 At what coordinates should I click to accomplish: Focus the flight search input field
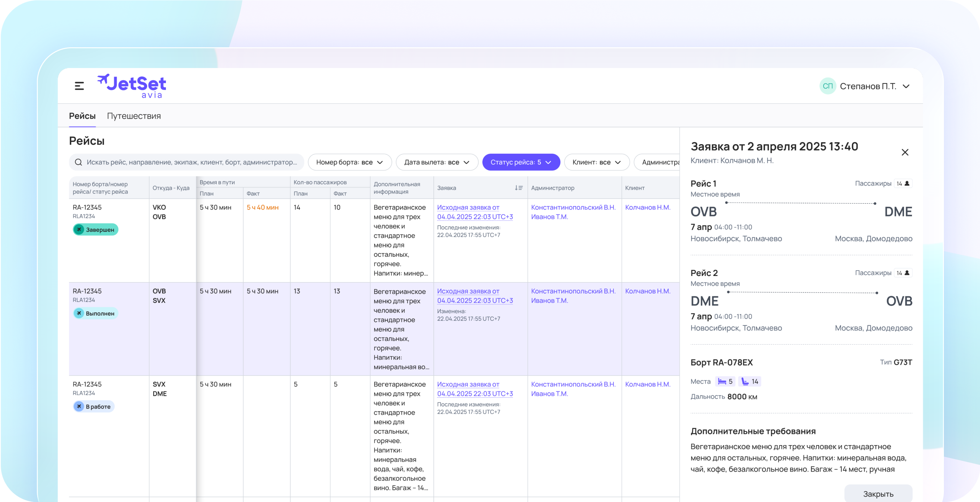(x=192, y=162)
